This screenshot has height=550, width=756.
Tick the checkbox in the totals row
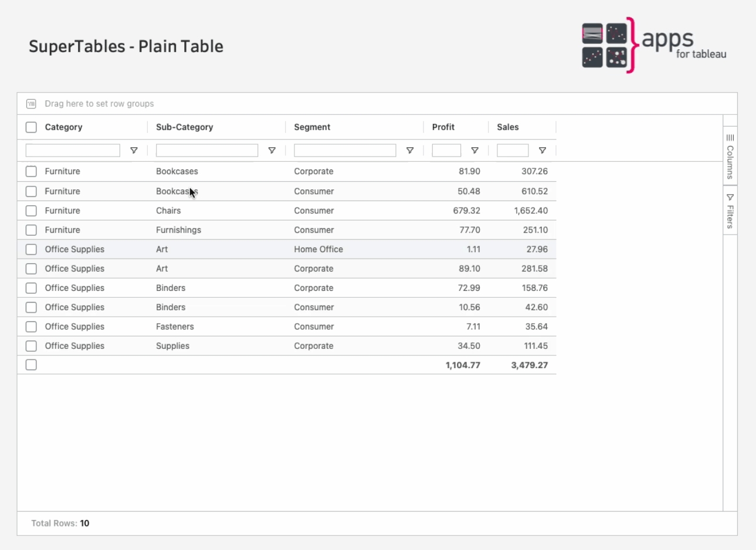tap(31, 365)
